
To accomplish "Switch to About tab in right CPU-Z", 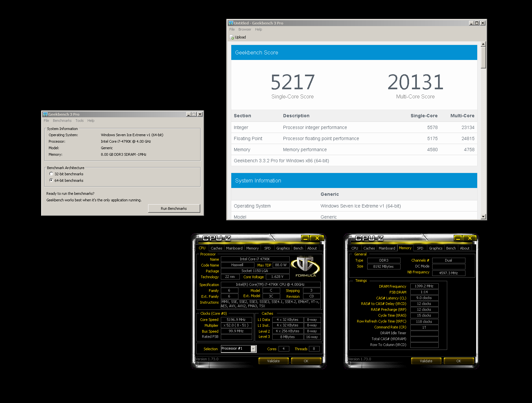I will coord(465,248).
